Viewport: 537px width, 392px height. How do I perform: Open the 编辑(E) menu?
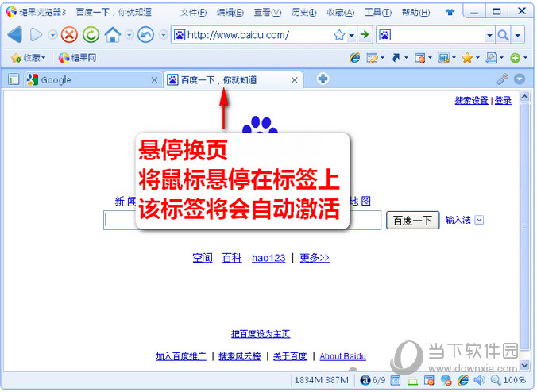click(x=230, y=13)
